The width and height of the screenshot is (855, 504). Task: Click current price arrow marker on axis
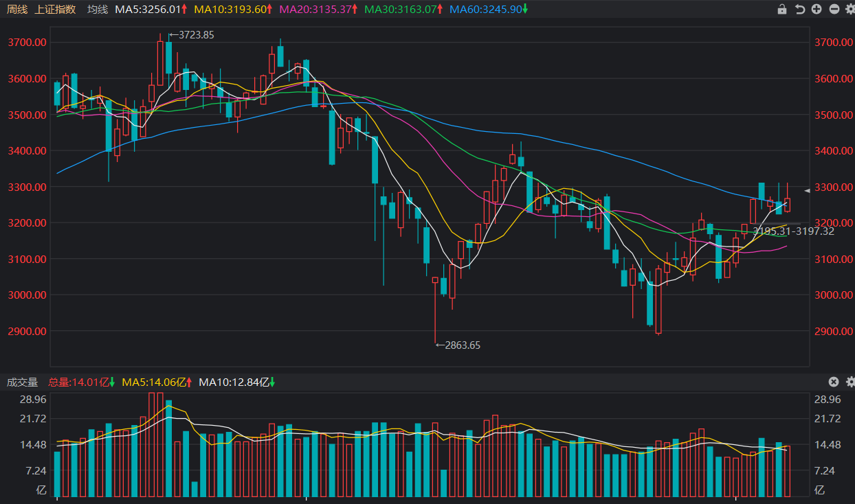808,191
